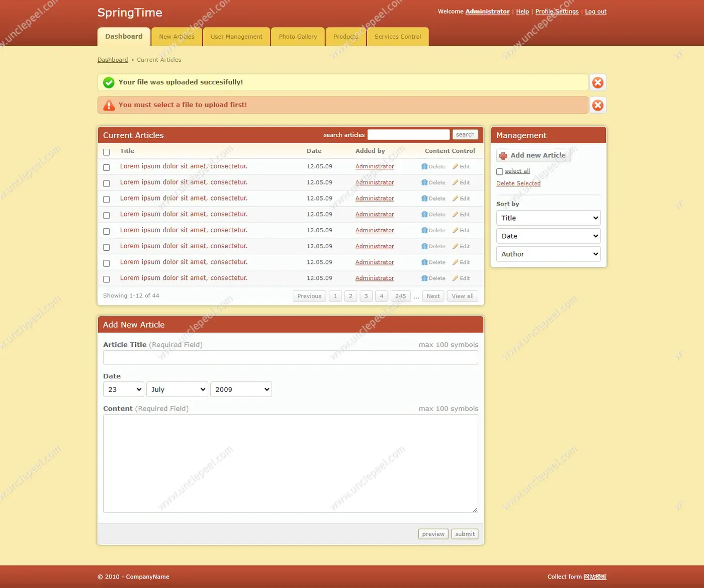Click the 'Add new Article' button
The width and height of the screenshot is (704, 588).
click(x=534, y=156)
